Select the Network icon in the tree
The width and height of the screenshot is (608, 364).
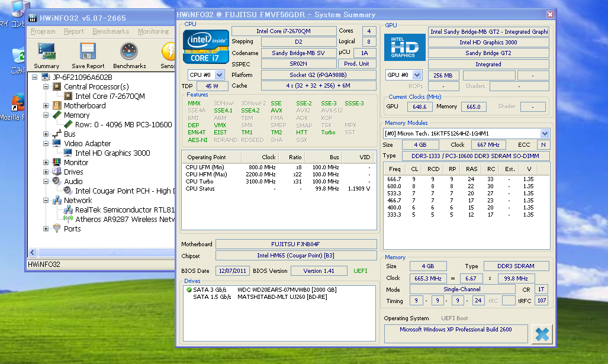coord(57,201)
